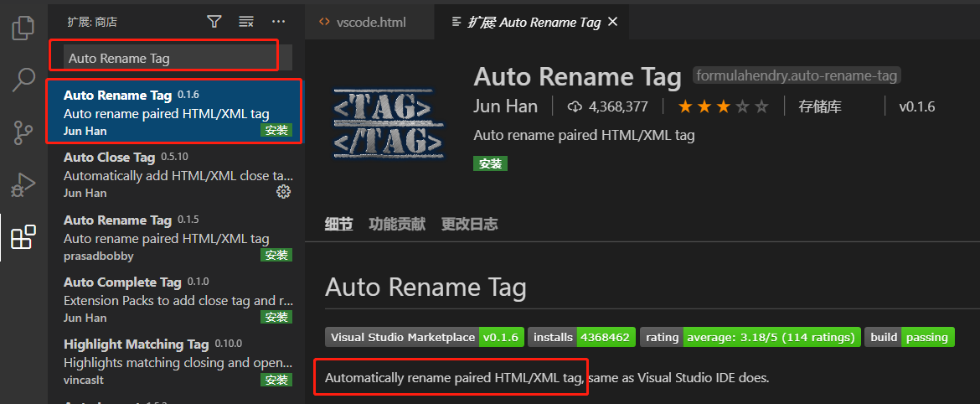Click the build passing badge
This screenshot has height=404, width=980.
click(x=910, y=337)
